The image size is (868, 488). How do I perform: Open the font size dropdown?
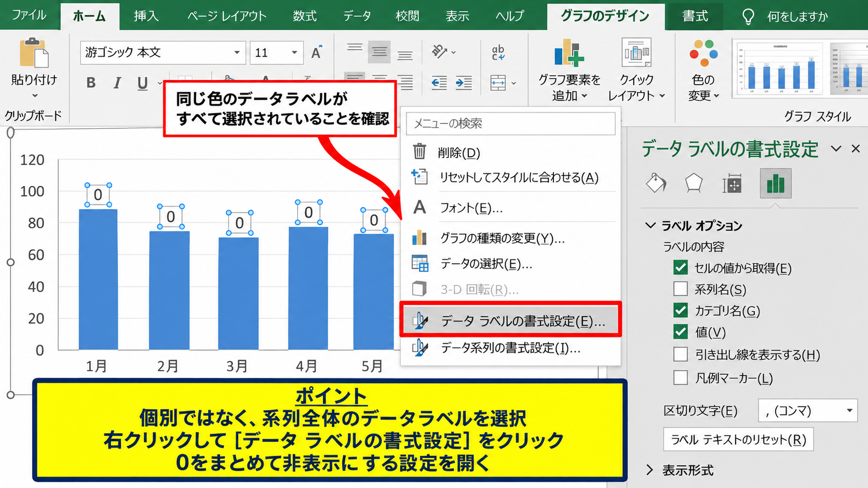point(294,52)
